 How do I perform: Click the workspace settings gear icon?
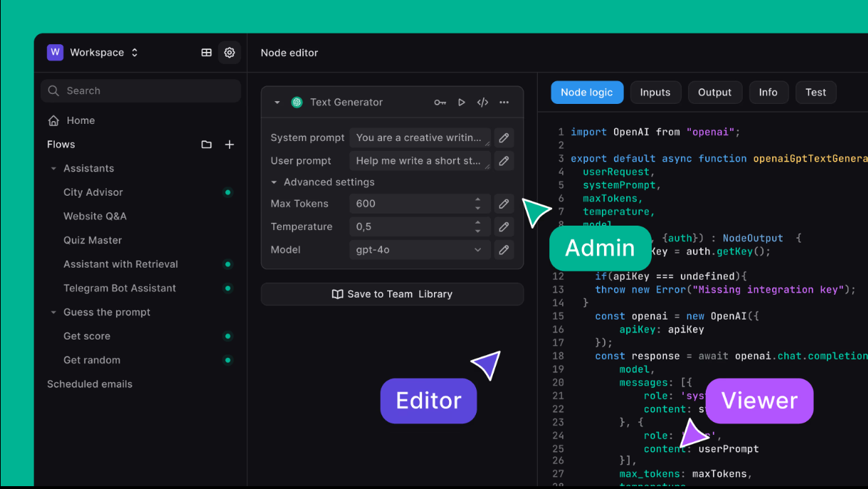[229, 53]
